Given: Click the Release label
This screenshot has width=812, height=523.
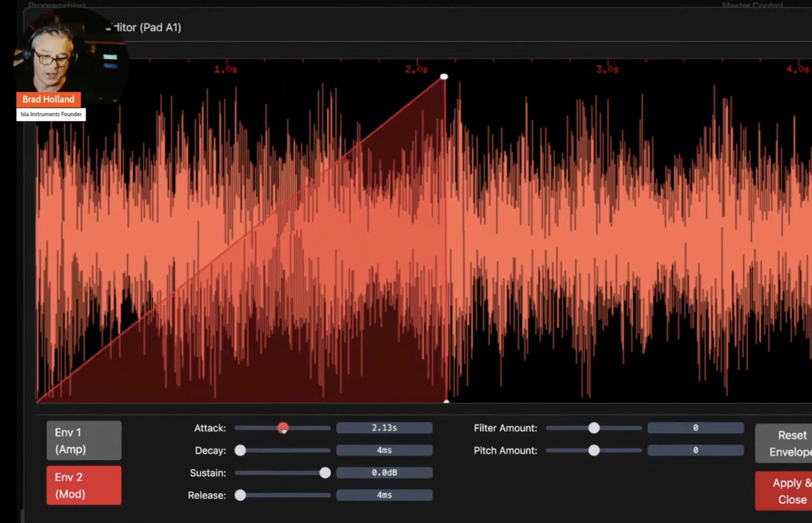Looking at the screenshot, I should [x=207, y=496].
